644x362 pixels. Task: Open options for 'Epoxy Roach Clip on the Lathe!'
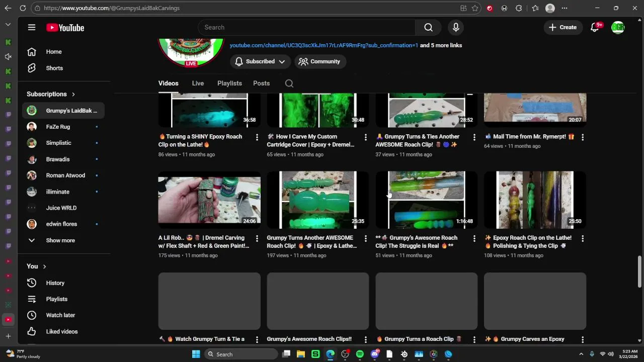click(583, 238)
